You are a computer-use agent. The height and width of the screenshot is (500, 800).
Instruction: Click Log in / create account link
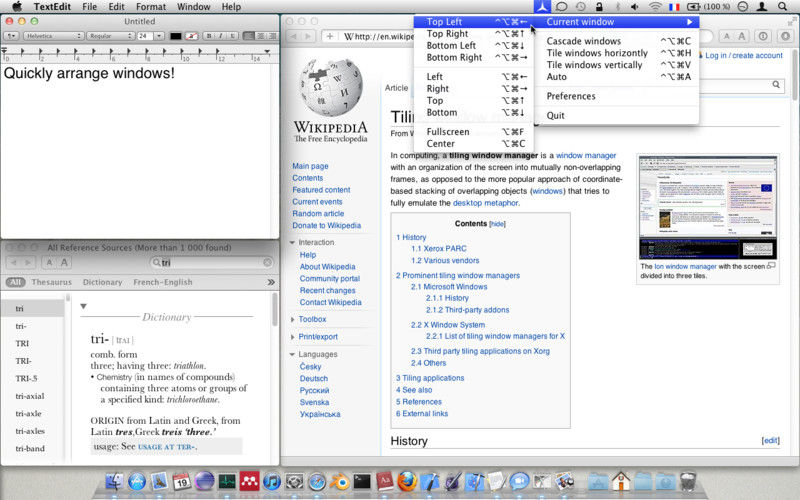click(x=744, y=55)
